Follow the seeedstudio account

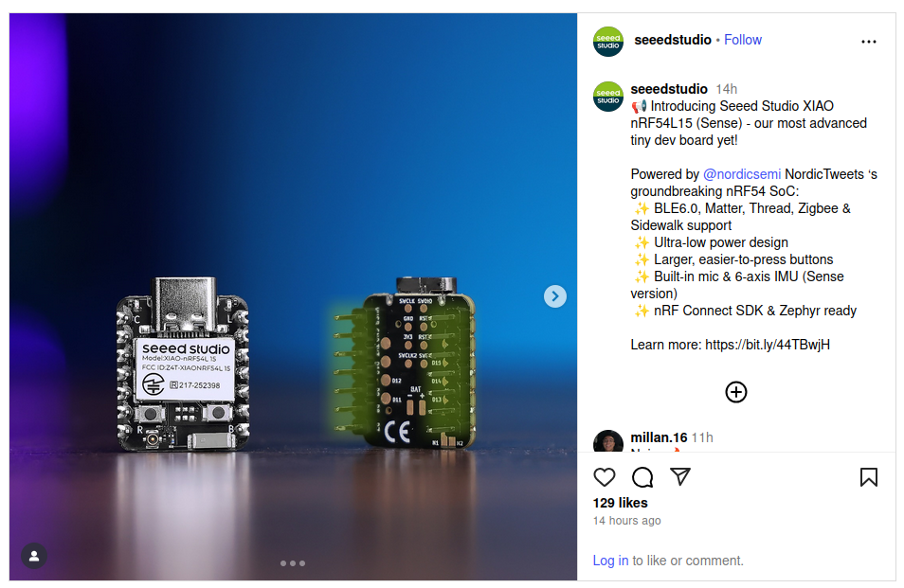point(743,40)
